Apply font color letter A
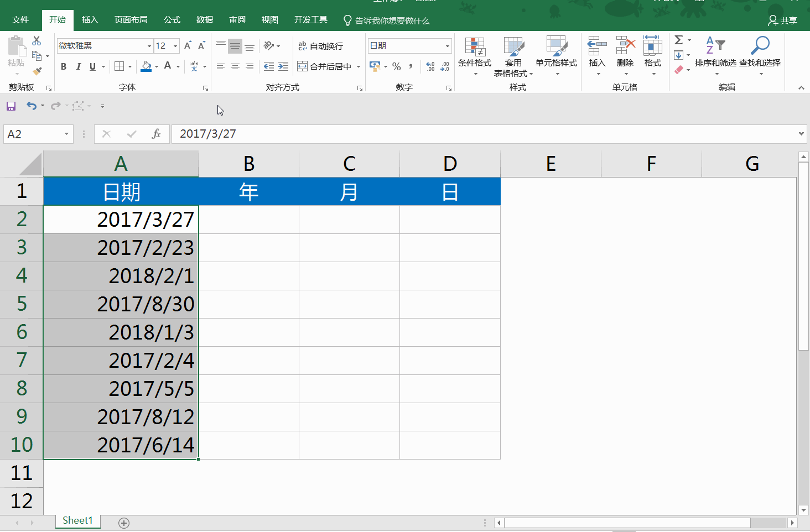810x532 pixels. click(x=168, y=66)
